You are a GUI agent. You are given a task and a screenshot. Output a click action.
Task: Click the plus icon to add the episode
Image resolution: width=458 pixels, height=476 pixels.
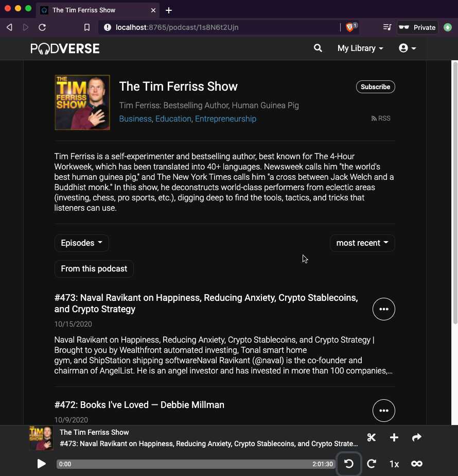pyautogui.click(x=394, y=437)
